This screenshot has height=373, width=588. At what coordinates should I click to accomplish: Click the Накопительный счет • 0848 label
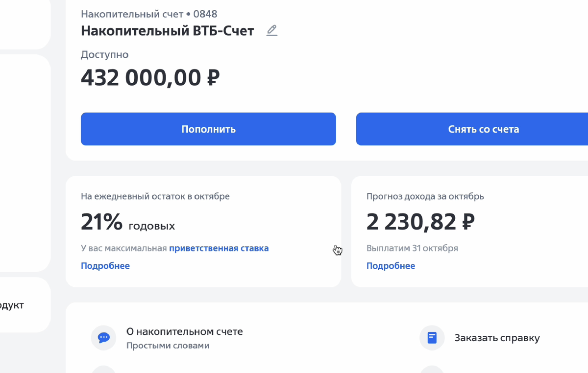(x=149, y=14)
